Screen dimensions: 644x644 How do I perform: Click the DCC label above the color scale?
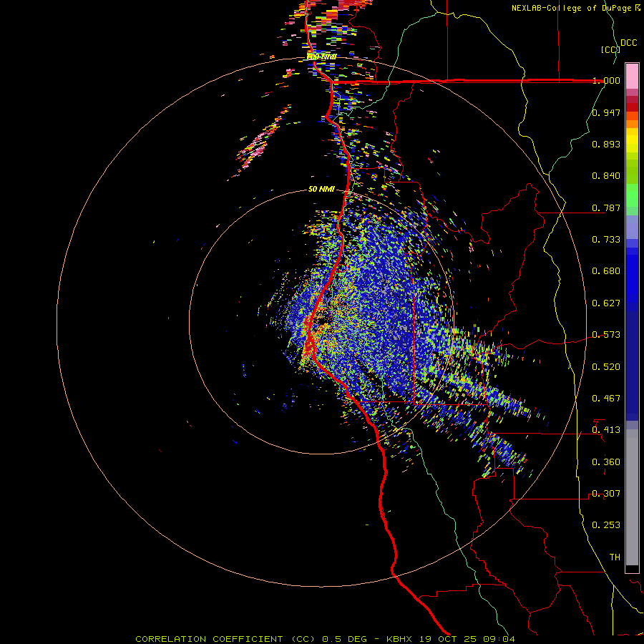(629, 43)
